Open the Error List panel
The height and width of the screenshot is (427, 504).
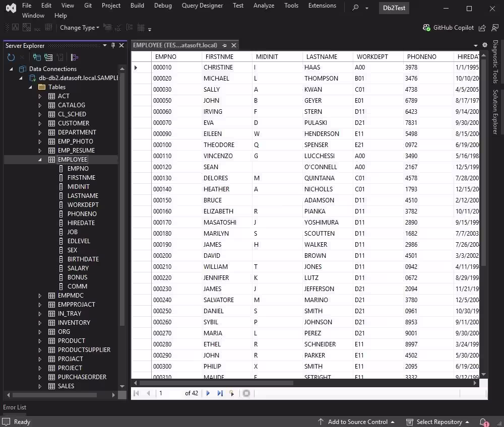coord(15,407)
